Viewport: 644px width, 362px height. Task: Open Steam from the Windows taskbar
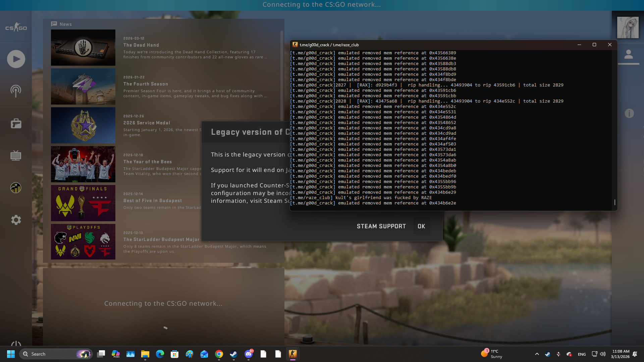point(233,354)
